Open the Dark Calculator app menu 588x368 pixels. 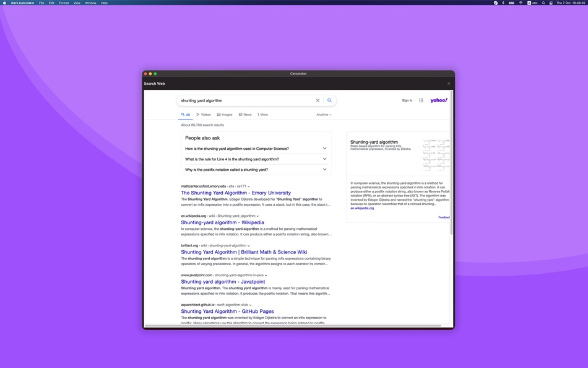[22, 2]
